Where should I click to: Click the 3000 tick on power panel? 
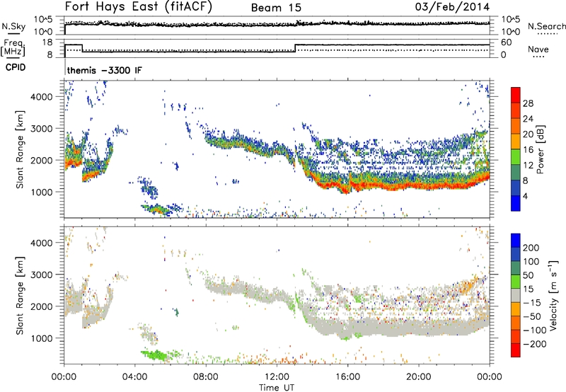[42, 129]
